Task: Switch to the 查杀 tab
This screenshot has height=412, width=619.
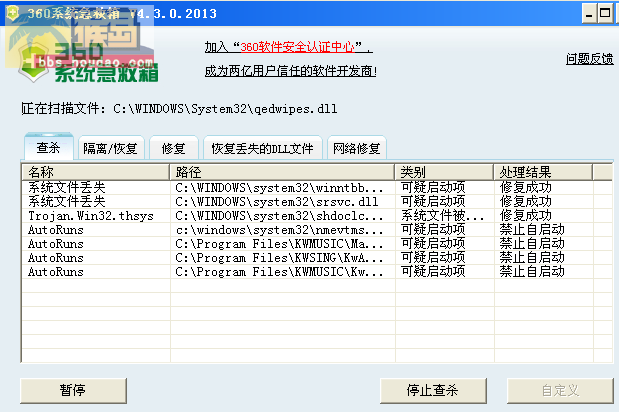Action: (x=49, y=147)
